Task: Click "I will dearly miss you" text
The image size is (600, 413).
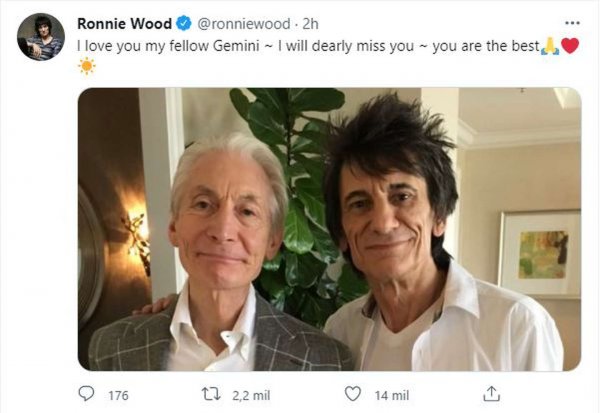Action: click(x=346, y=46)
